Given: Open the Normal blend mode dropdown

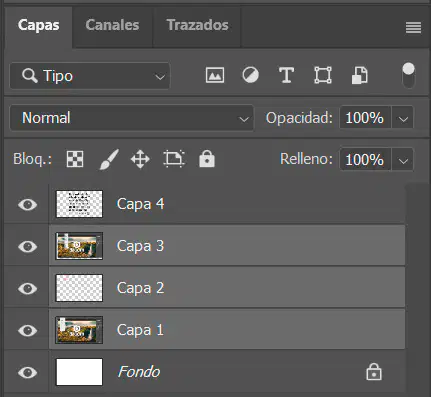Looking at the screenshot, I should click(x=132, y=118).
